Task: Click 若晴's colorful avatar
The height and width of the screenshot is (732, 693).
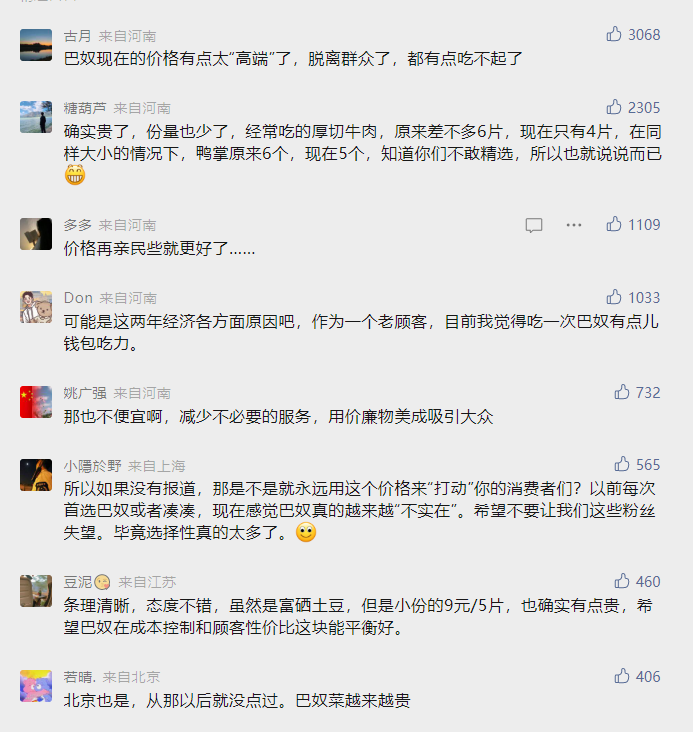Action: [x=36, y=687]
